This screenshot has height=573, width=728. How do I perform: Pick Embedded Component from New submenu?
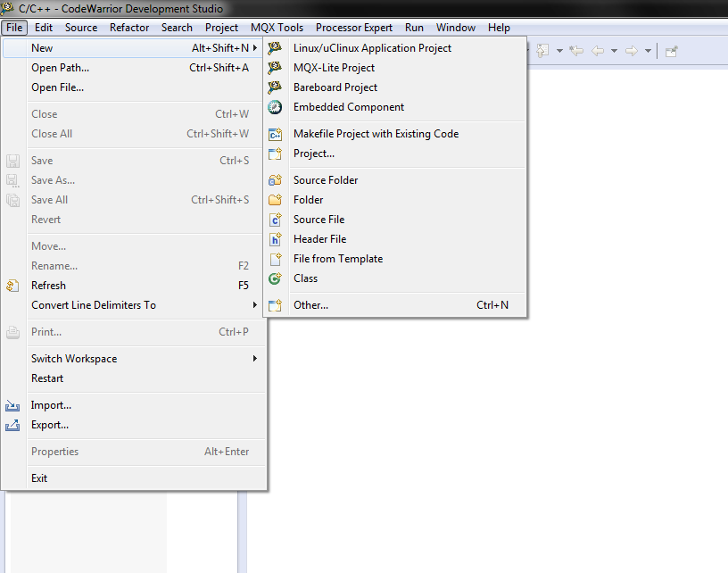pyautogui.click(x=394, y=107)
